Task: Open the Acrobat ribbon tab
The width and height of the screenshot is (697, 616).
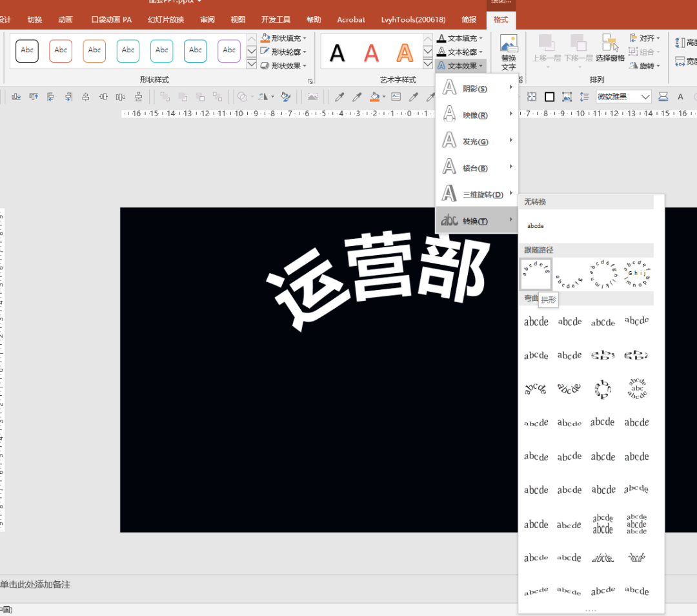Action: coord(350,19)
